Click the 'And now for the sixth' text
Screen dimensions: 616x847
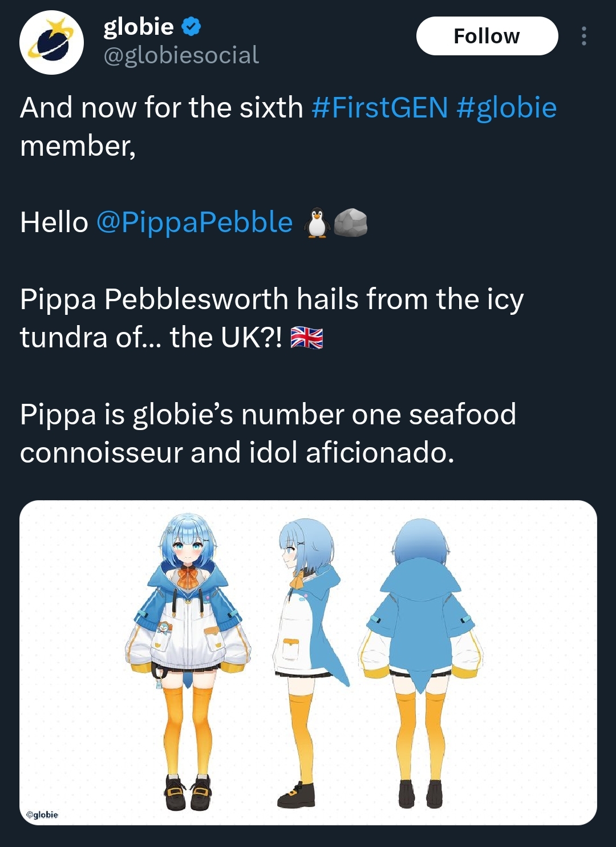[162, 107]
